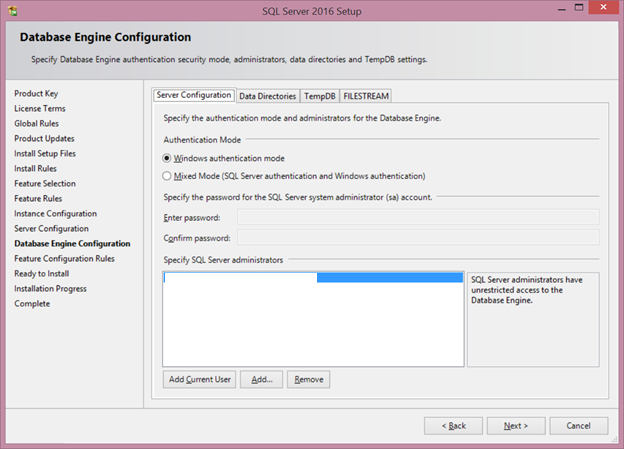Click Product Updates step in sidebar

point(44,138)
